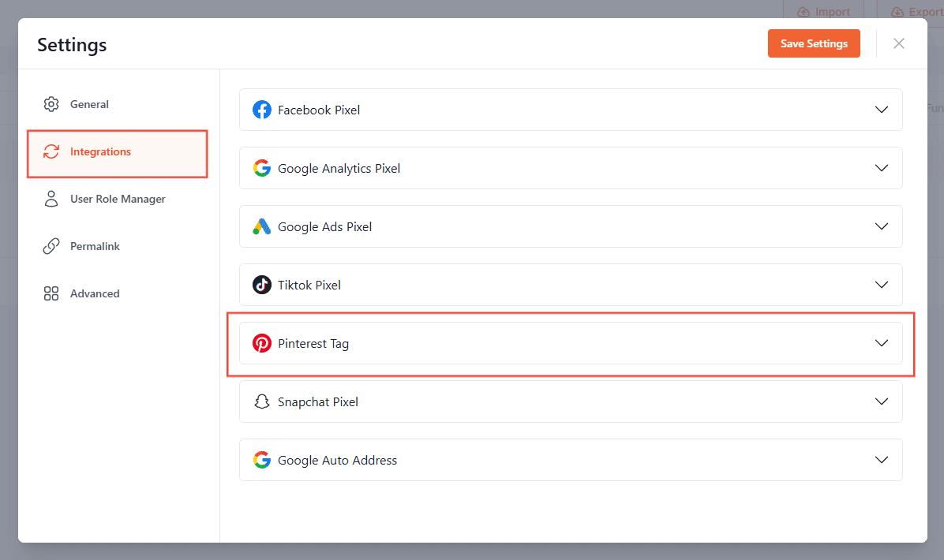Click the TikTok logo icon

pos(261,286)
